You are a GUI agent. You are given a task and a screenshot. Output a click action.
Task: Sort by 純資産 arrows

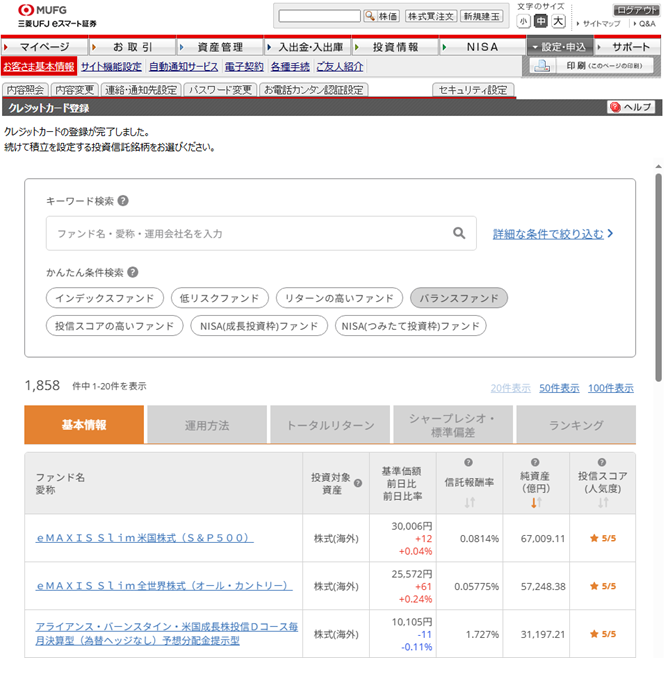(536, 502)
